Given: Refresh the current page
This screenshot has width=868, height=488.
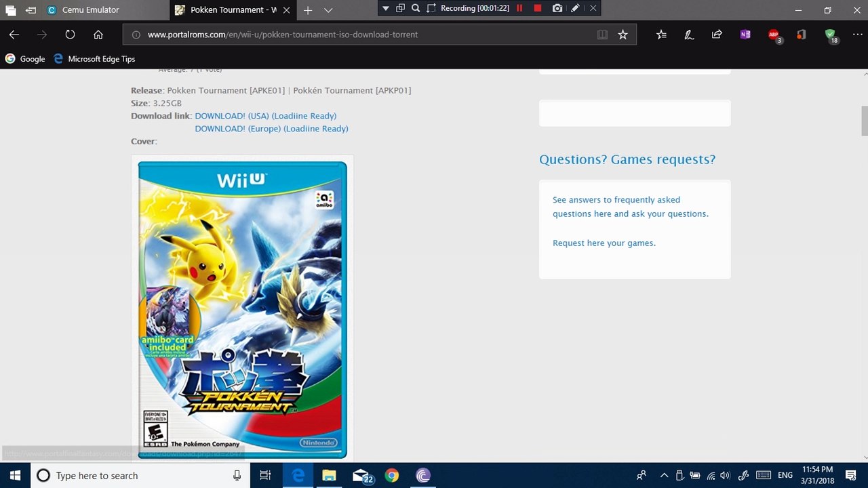Looking at the screenshot, I should pyautogui.click(x=70, y=35).
